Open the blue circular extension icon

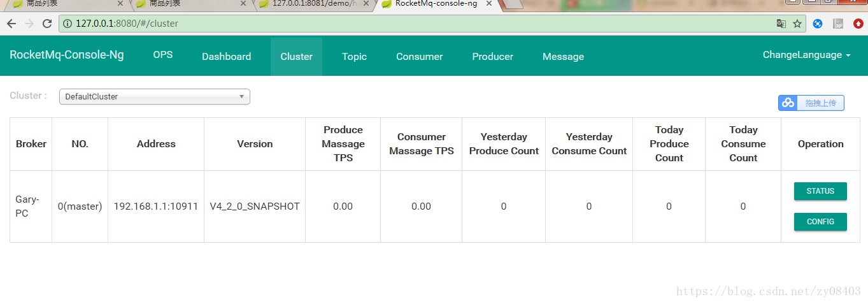coord(818,24)
